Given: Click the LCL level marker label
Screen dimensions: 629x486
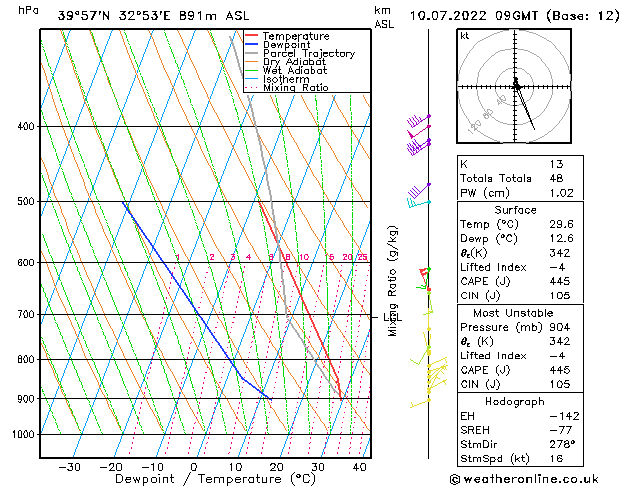Looking at the screenshot, I should click(x=393, y=318).
